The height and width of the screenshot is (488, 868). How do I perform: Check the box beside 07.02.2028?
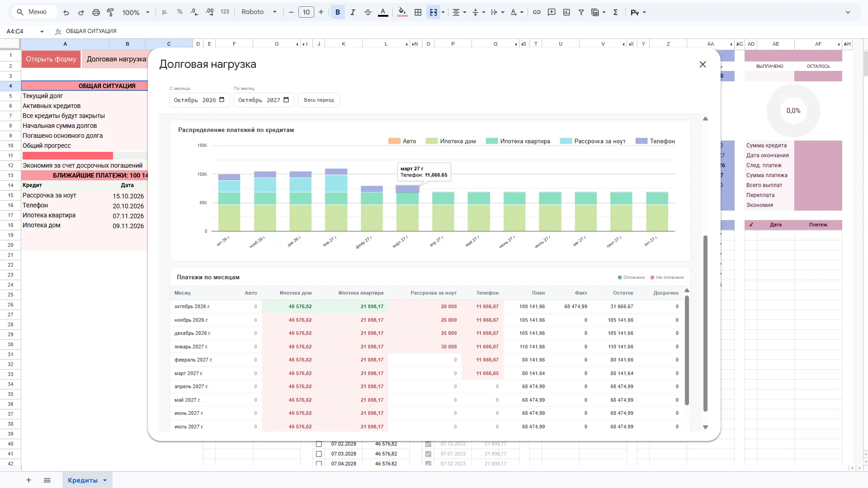[x=319, y=444]
